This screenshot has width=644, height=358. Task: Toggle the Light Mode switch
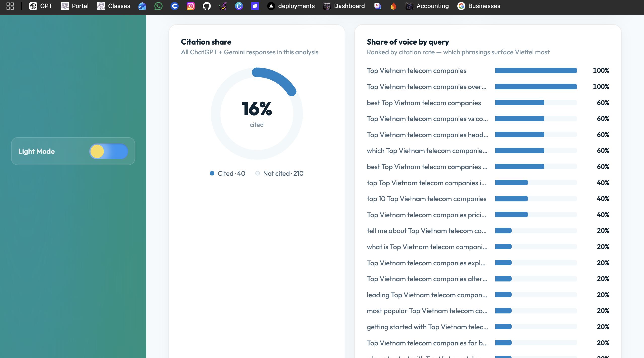(x=108, y=151)
